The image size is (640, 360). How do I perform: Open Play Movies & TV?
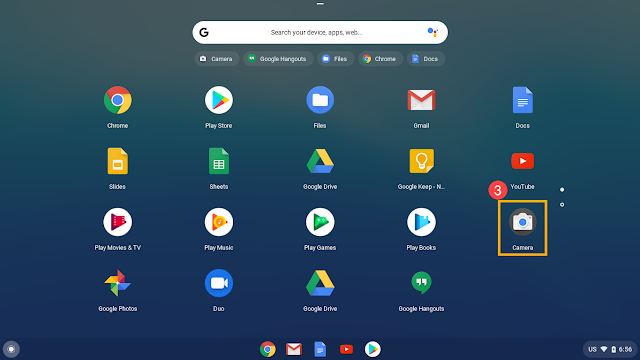tap(118, 222)
